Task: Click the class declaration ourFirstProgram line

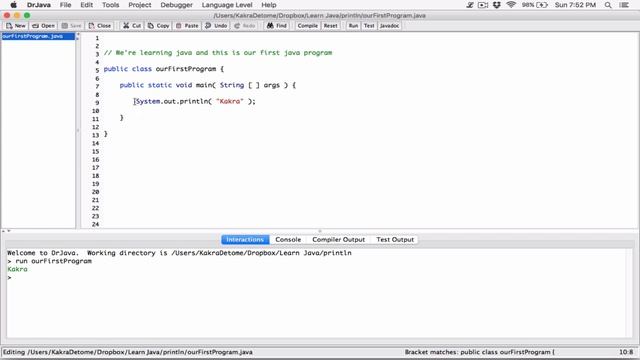Action: point(164,69)
